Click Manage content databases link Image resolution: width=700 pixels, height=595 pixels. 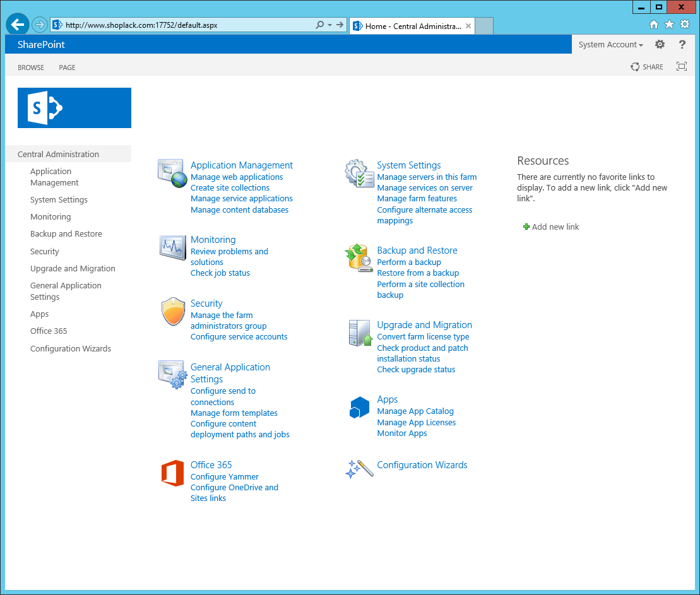point(239,209)
